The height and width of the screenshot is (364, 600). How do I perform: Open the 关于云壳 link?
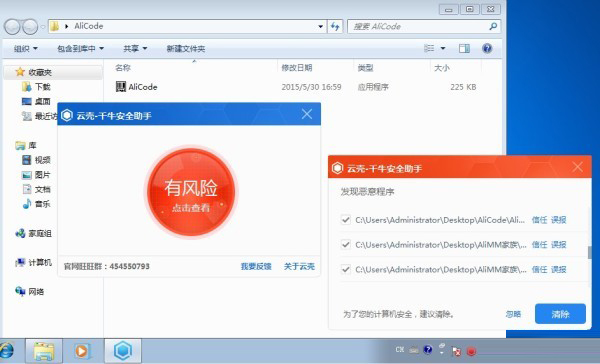point(299,266)
